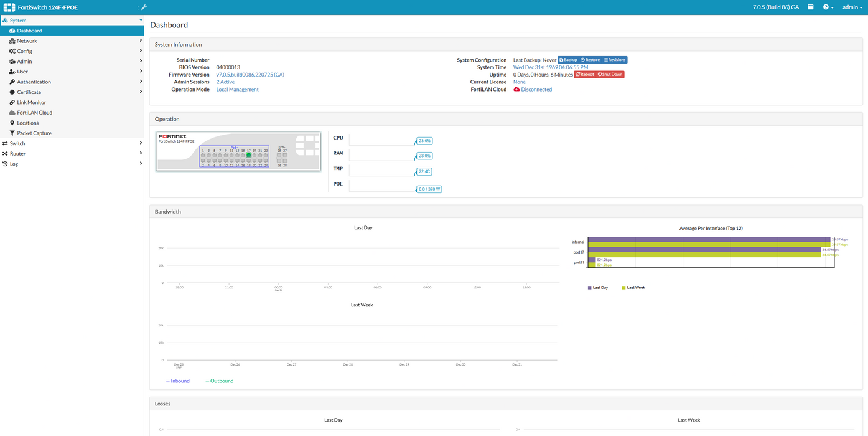The height and width of the screenshot is (436, 868).
Task: Expand the Log section chevron
Action: (x=141, y=164)
